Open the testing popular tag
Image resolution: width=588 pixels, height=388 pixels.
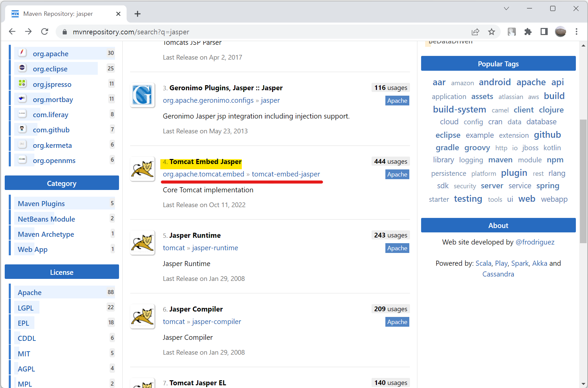point(468,199)
